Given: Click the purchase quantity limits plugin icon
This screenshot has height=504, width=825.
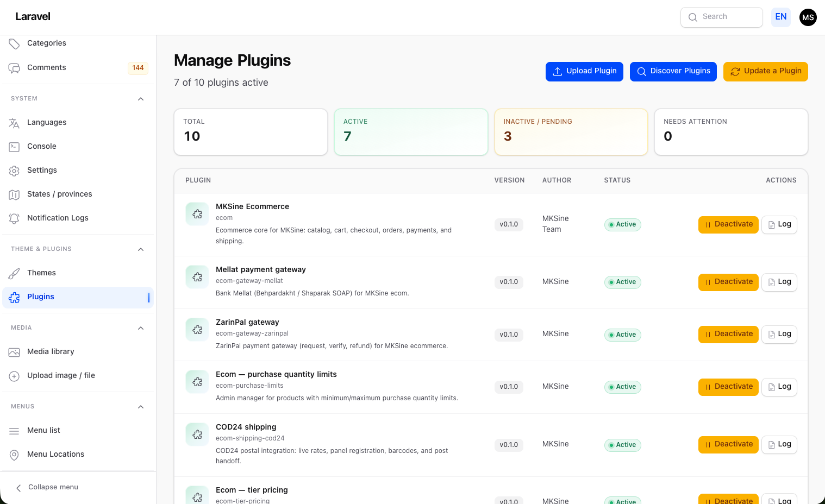Looking at the screenshot, I should 197,382.
